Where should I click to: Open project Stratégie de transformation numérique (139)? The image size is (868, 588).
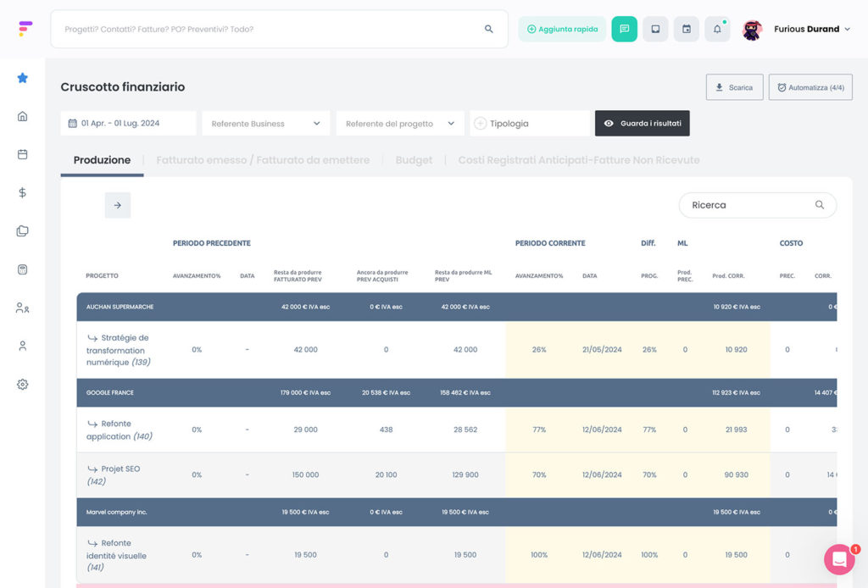pos(119,350)
